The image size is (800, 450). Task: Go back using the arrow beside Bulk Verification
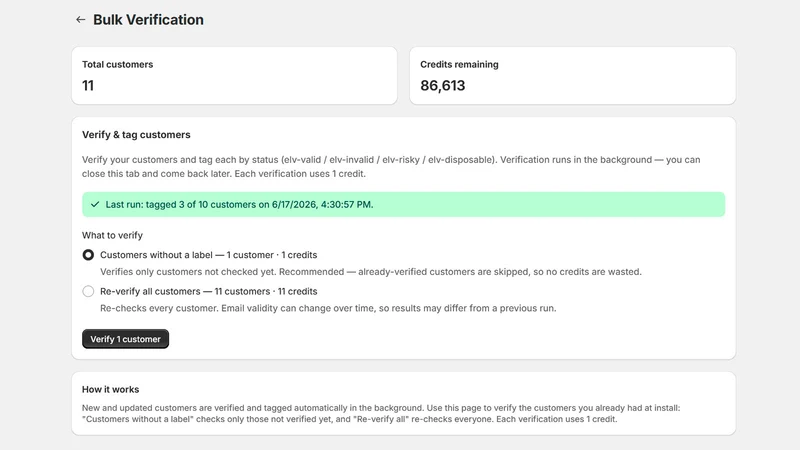[80, 20]
